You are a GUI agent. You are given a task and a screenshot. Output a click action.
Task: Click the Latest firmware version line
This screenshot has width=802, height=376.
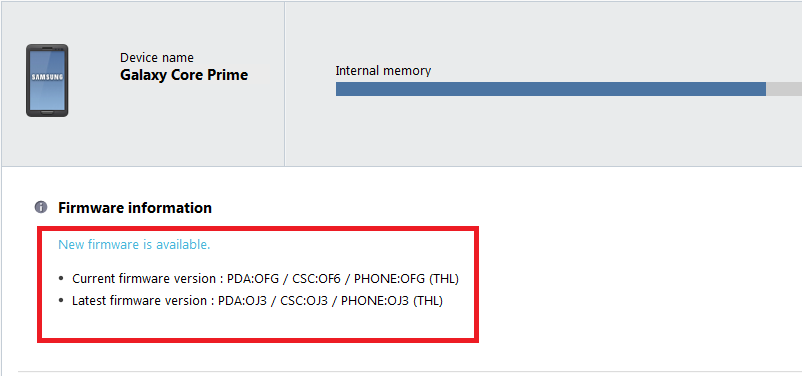257,301
